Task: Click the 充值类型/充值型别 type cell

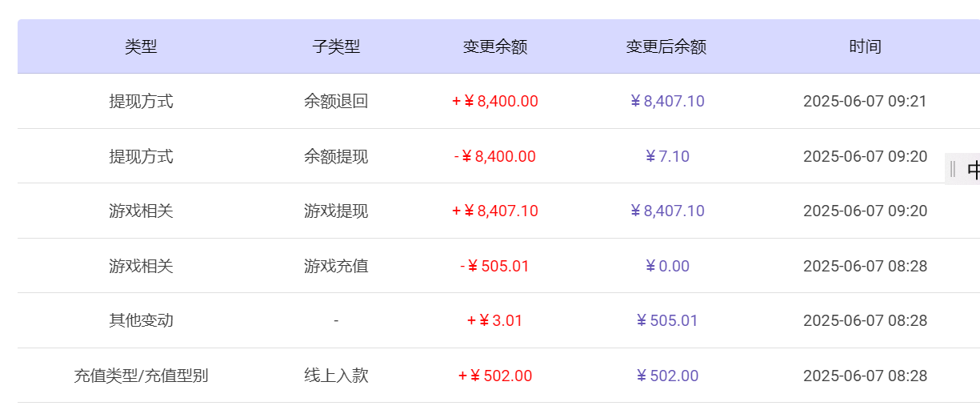Action: click(x=141, y=376)
